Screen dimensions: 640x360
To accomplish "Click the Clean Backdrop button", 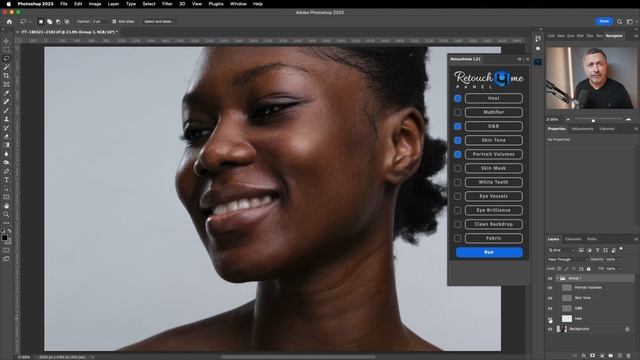I will (493, 224).
